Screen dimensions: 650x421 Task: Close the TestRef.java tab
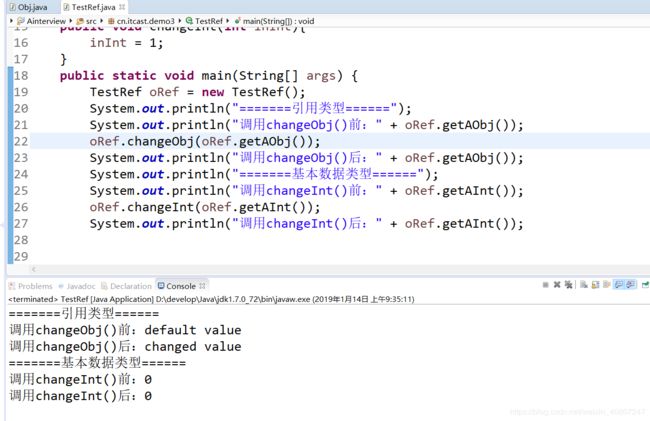[122, 7]
